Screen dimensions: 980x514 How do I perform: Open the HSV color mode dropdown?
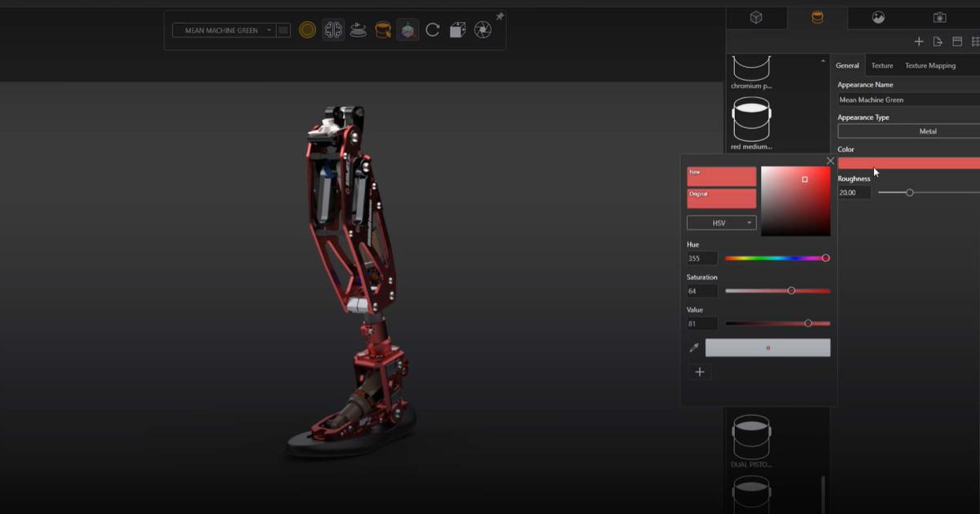(x=721, y=223)
